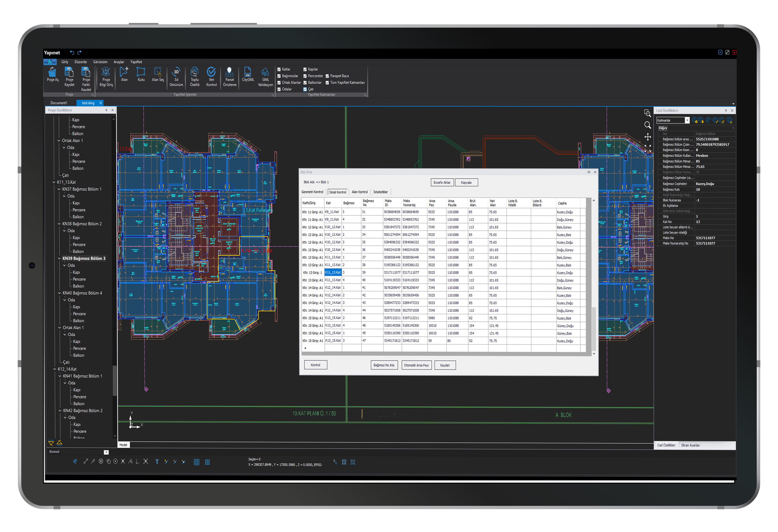
Task: Uncheck the Katlar layer checkbox
Action: [x=279, y=69]
